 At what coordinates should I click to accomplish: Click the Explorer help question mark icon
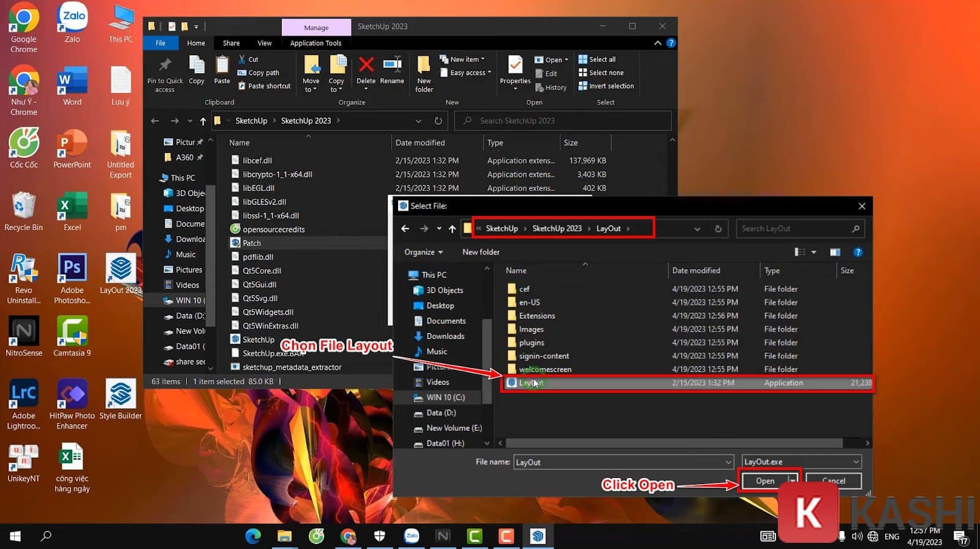click(671, 43)
